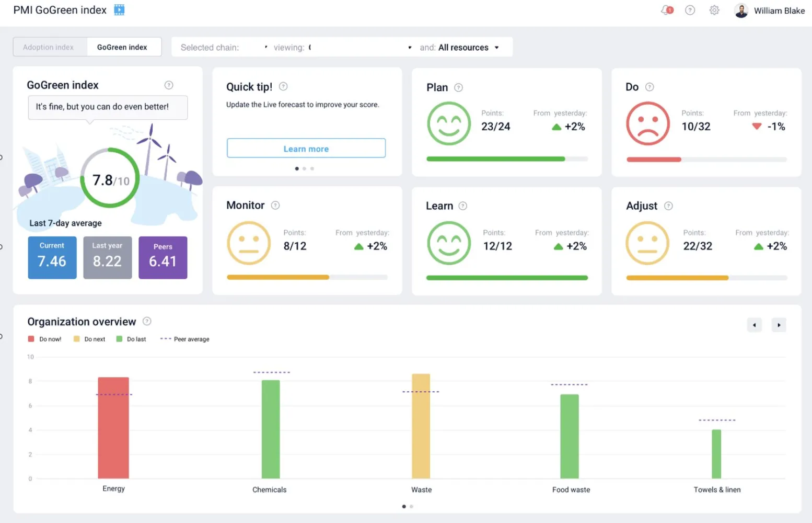Click the Do card help icon
812x523 pixels.
point(649,87)
